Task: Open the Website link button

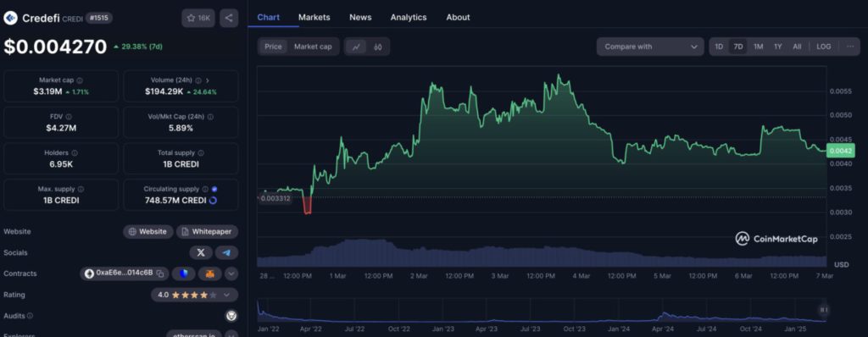Action: coord(147,232)
